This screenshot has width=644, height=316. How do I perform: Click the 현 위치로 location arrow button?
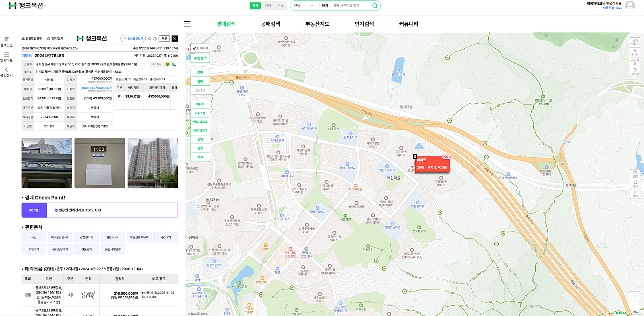pos(200,48)
